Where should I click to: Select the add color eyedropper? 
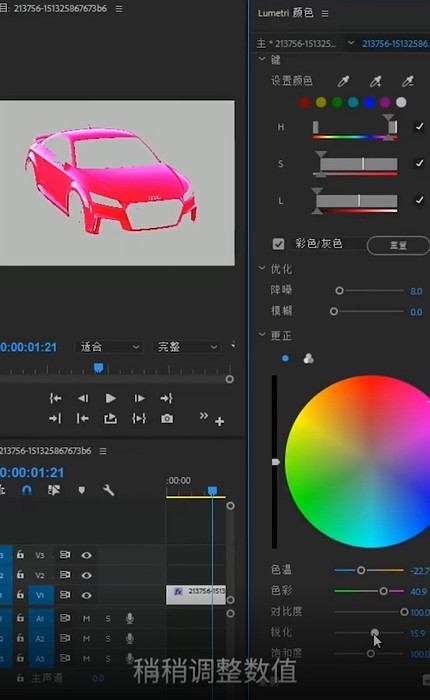(x=376, y=81)
